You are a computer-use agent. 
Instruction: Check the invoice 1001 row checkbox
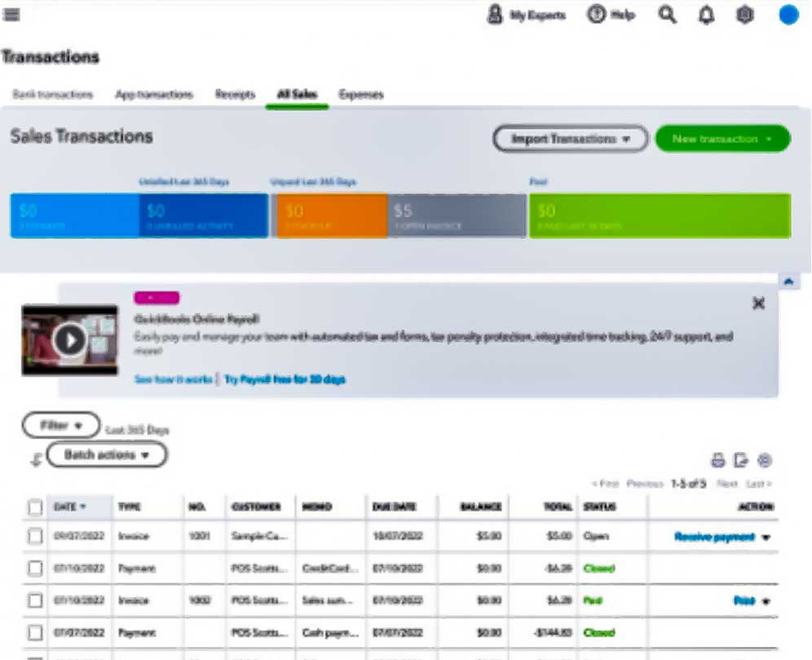(35, 536)
